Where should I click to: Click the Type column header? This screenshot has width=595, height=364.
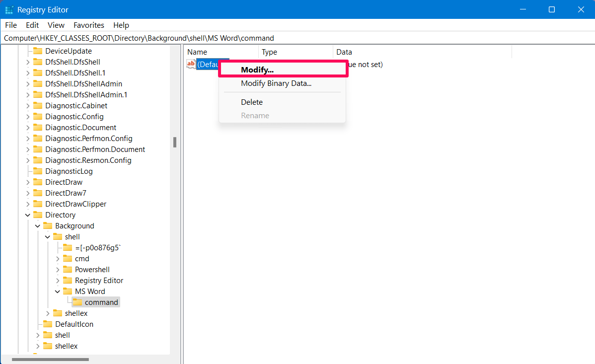(x=296, y=52)
